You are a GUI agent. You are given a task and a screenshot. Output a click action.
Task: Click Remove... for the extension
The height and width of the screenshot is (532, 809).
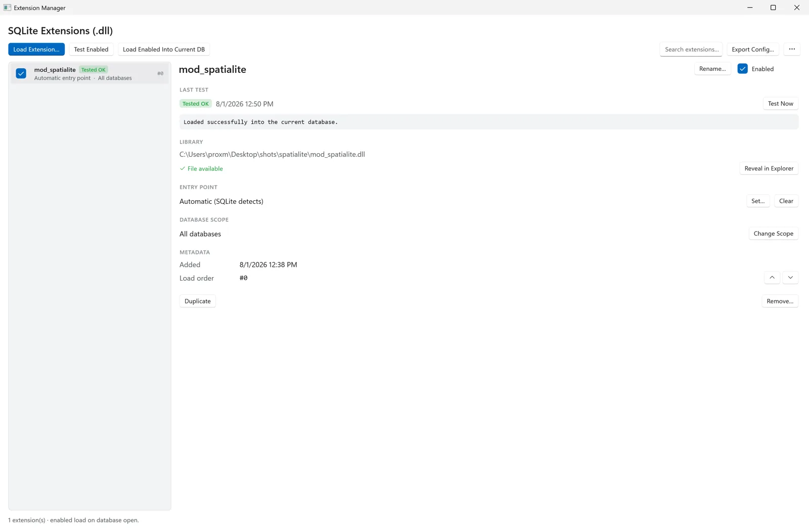coord(780,301)
